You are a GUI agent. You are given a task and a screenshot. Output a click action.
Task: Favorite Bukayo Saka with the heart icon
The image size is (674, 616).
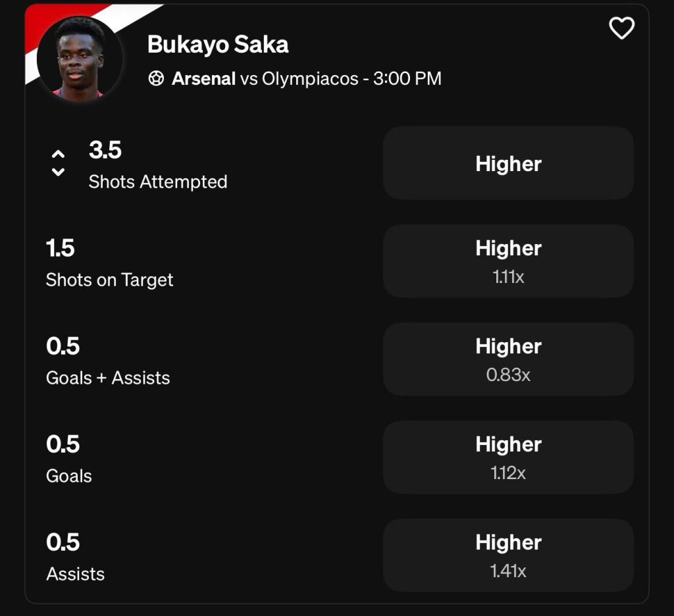(x=621, y=28)
